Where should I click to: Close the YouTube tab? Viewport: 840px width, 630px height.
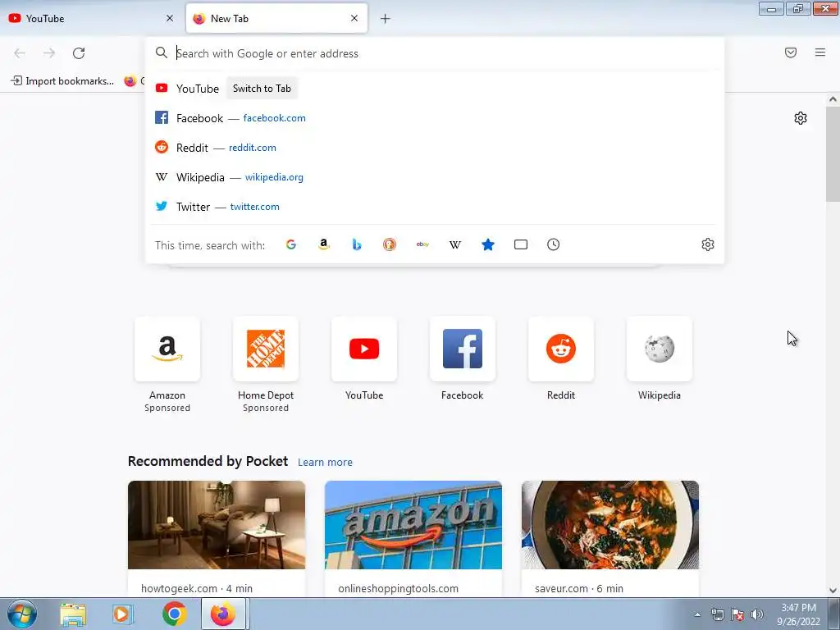170,18
